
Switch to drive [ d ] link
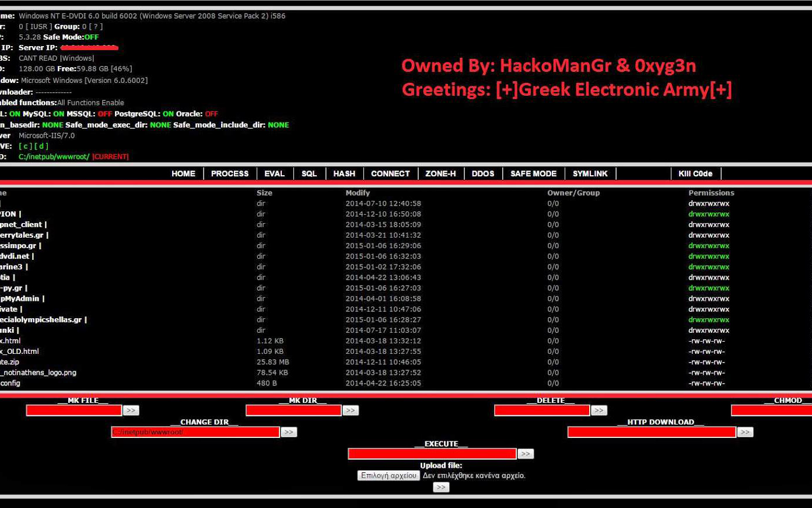click(41, 146)
